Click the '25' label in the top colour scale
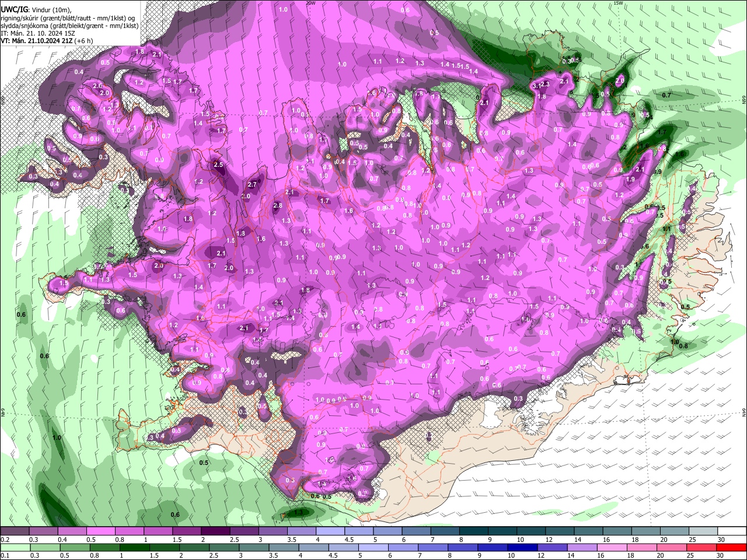This screenshot has width=747, height=560. [x=692, y=540]
